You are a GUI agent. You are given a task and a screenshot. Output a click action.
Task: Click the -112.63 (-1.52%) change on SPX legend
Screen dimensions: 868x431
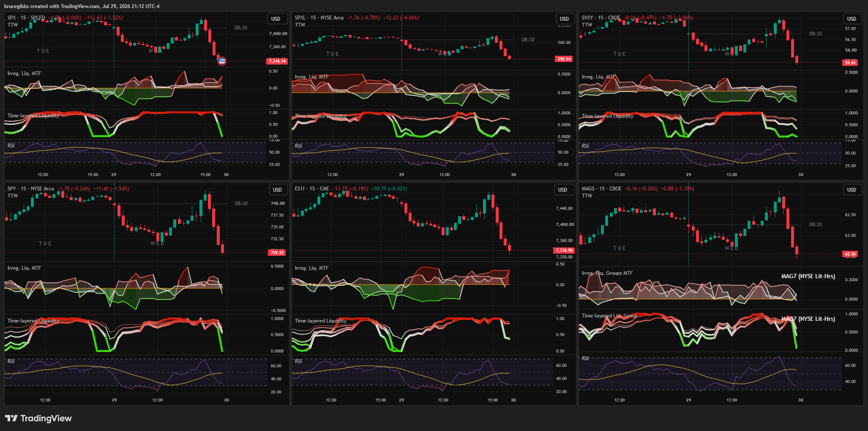coord(104,18)
